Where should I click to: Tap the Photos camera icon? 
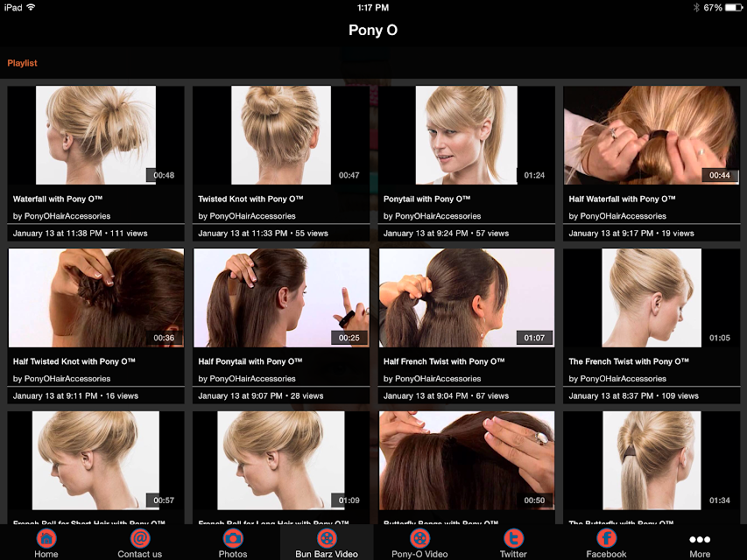click(233, 539)
